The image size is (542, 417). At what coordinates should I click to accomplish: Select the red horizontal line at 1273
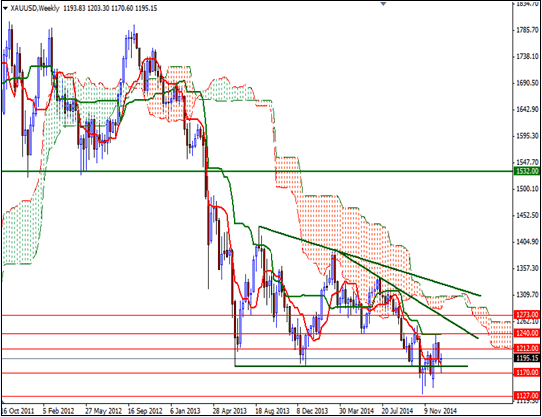pyautogui.click(x=257, y=315)
